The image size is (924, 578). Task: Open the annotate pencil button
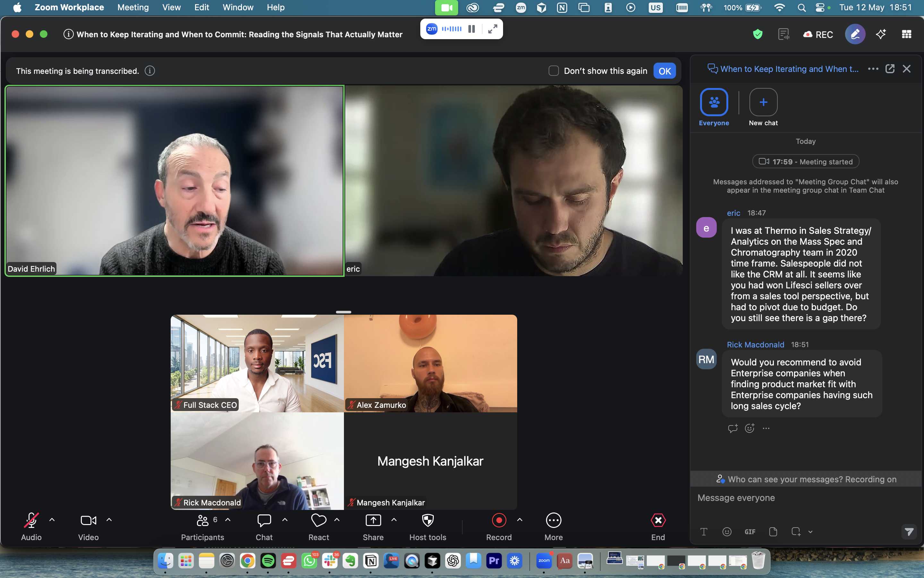pyautogui.click(x=855, y=34)
